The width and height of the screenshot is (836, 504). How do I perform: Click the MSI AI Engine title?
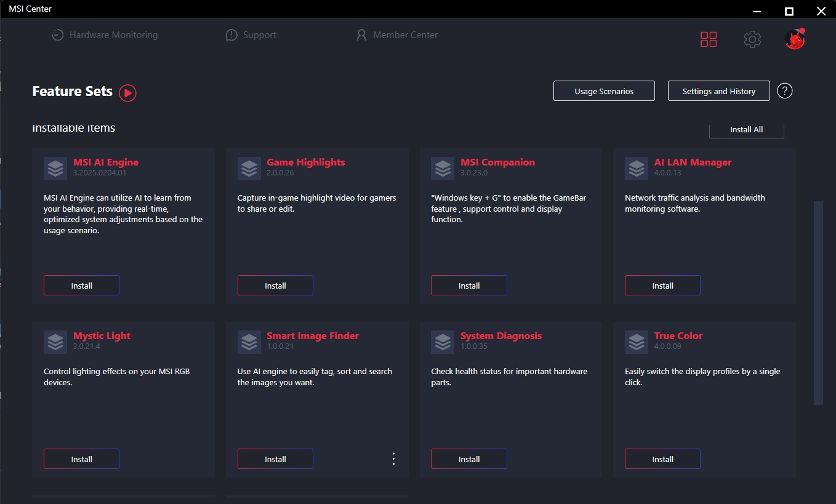click(106, 162)
